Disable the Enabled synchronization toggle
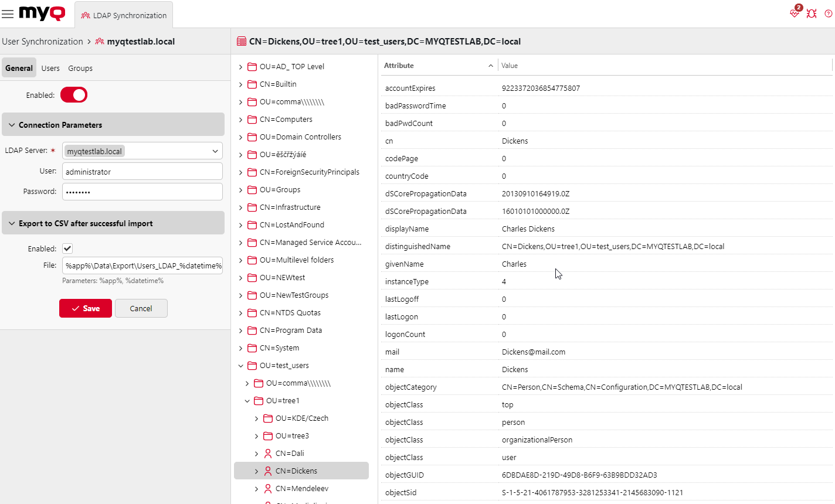Viewport: 835px width, 504px height. 73,94
